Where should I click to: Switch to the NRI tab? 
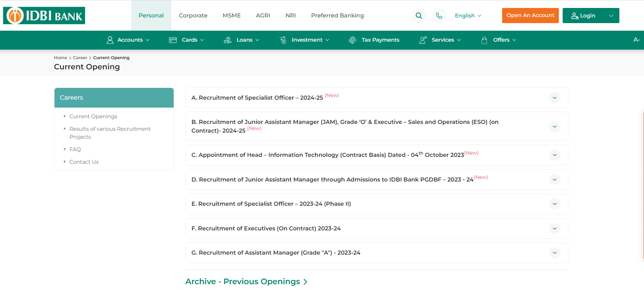[x=291, y=16]
